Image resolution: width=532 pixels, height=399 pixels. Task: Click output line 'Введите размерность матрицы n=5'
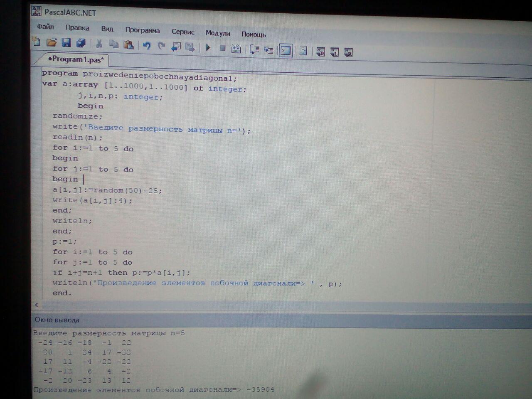(109, 333)
